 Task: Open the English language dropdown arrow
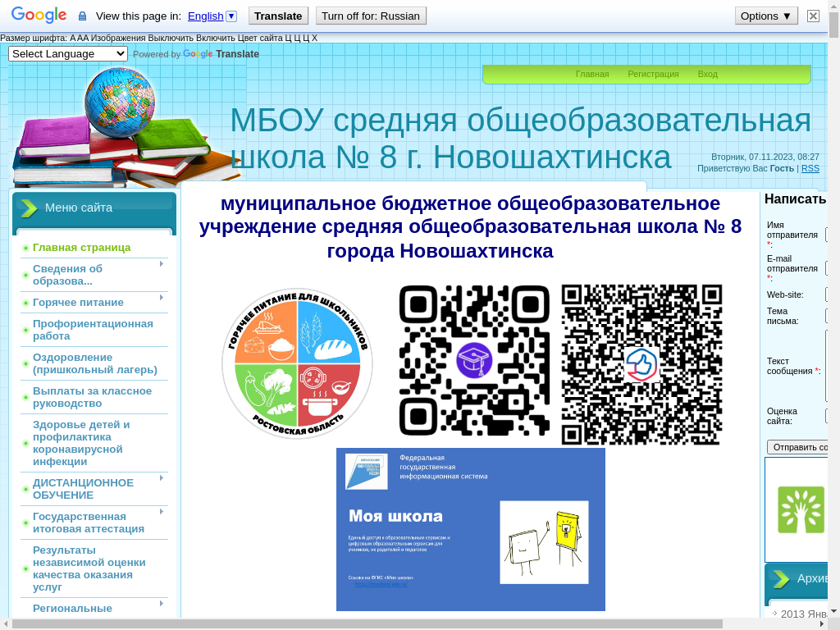[231, 16]
